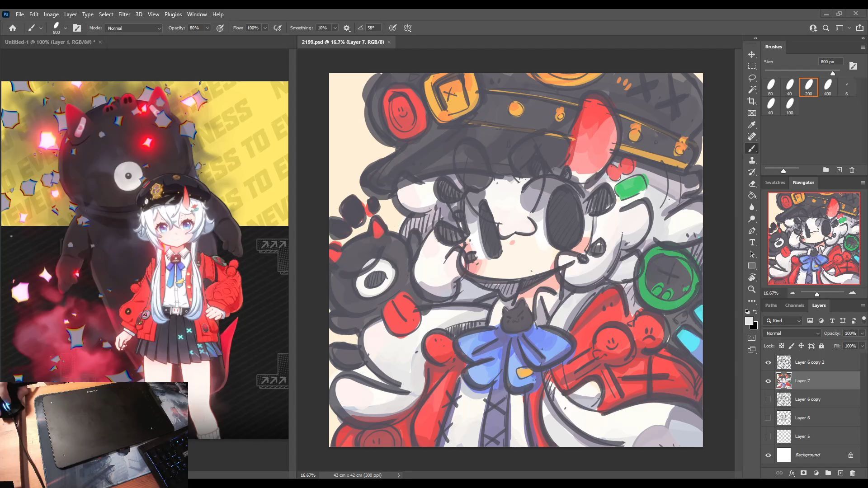The image size is (868, 488).
Task: Select the Lasso tool
Action: tap(752, 78)
